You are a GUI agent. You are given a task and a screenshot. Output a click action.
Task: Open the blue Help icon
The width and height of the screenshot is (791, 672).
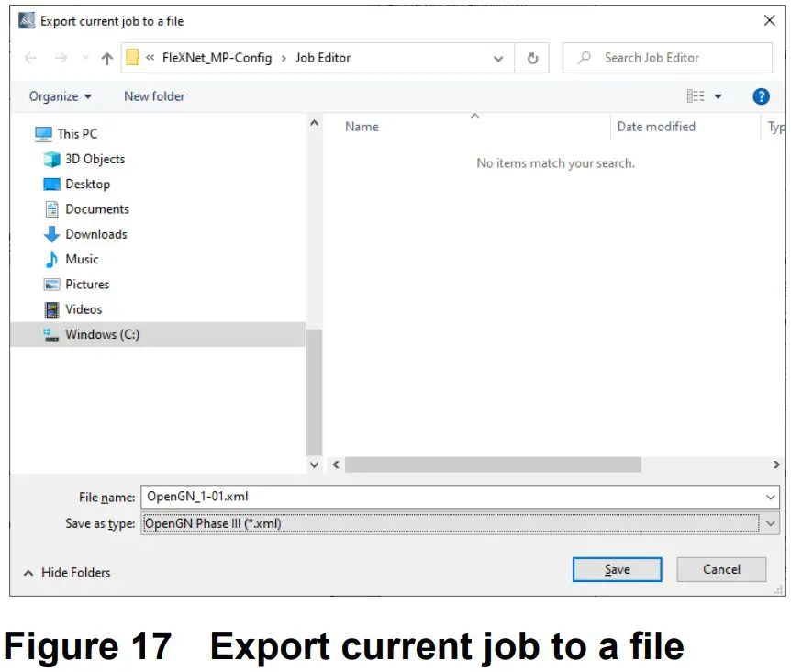coord(761,96)
